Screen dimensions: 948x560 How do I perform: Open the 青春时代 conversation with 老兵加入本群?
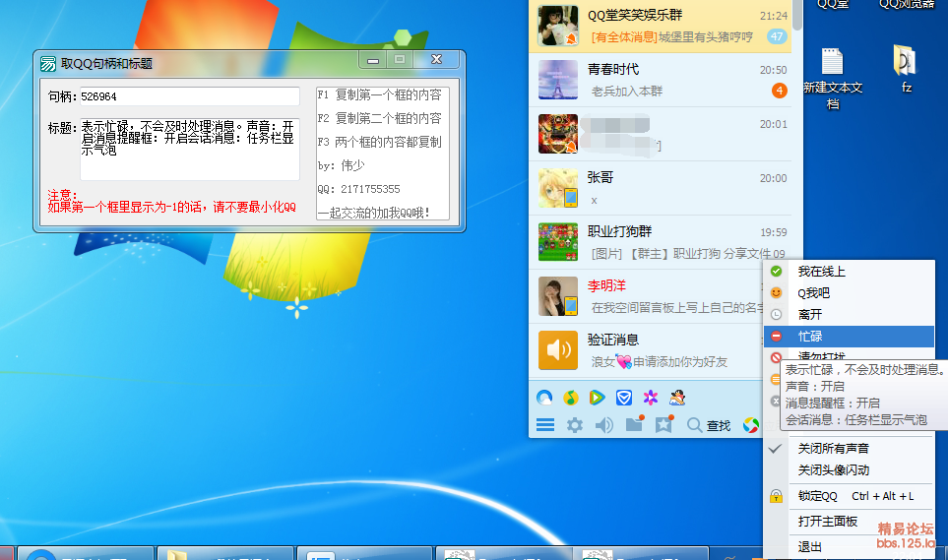click(x=662, y=80)
